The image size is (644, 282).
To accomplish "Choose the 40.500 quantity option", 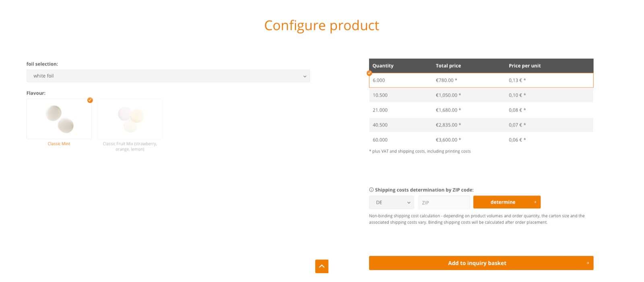I will pyautogui.click(x=481, y=125).
